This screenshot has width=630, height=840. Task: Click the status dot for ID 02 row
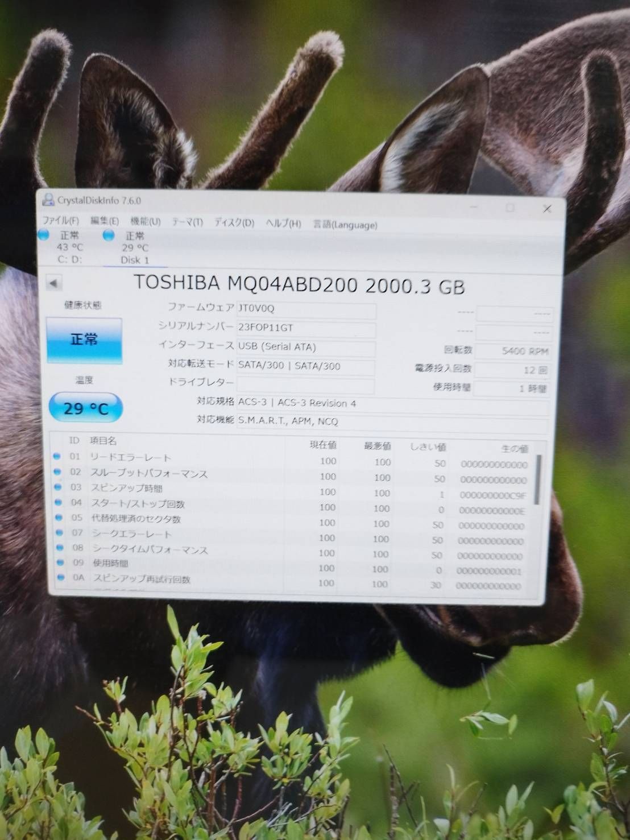click(x=57, y=471)
